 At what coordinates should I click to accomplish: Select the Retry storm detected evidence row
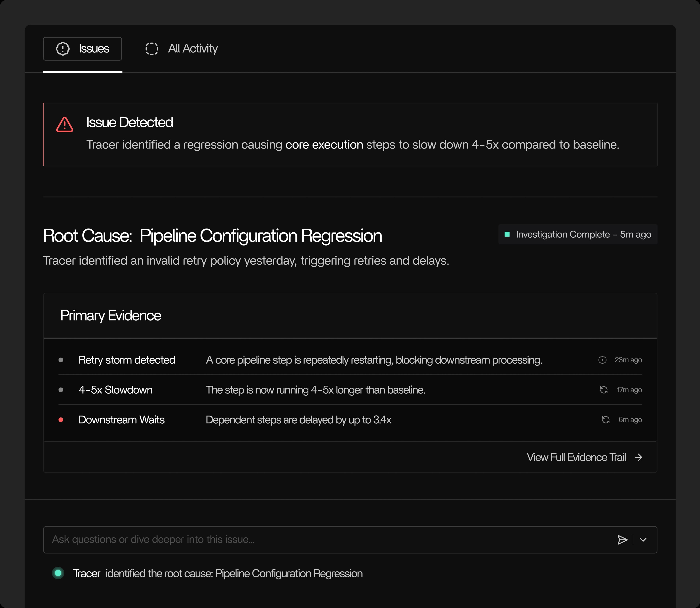pyautogui.click(x=127, y=360)
